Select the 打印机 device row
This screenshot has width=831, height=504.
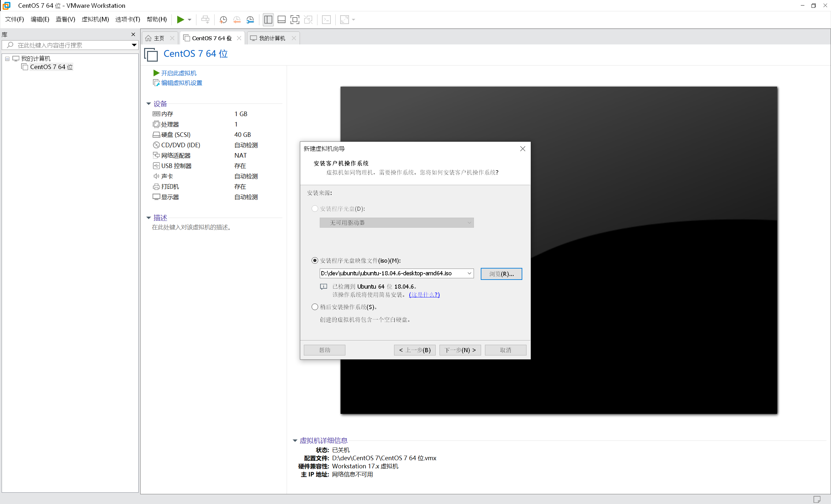click(217, 186)
